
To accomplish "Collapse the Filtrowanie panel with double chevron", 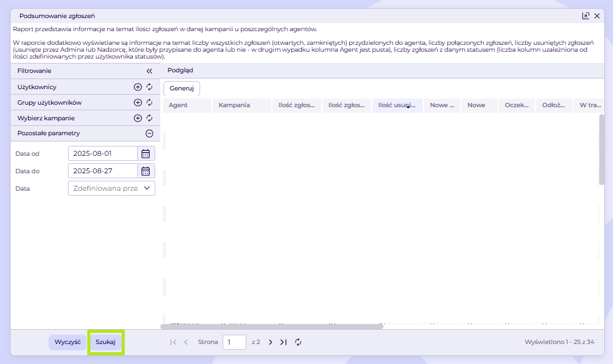I will (x=149, y=71).
